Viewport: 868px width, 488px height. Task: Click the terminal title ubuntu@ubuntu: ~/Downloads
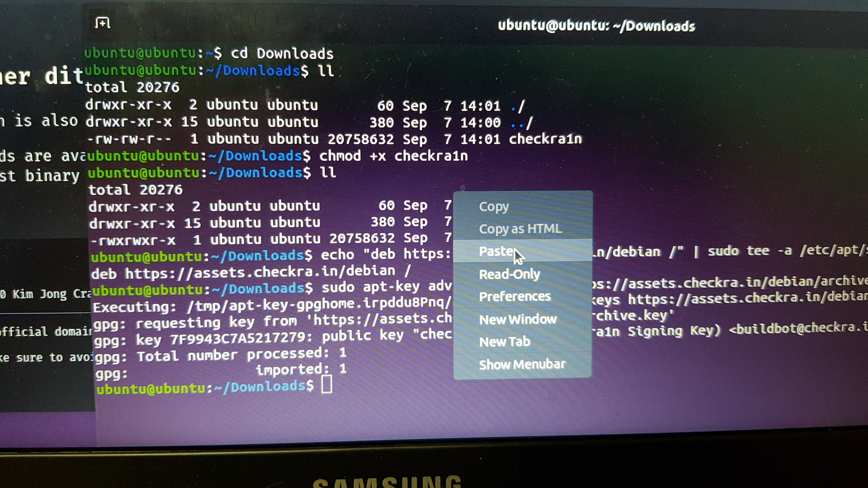pos(596,26)
